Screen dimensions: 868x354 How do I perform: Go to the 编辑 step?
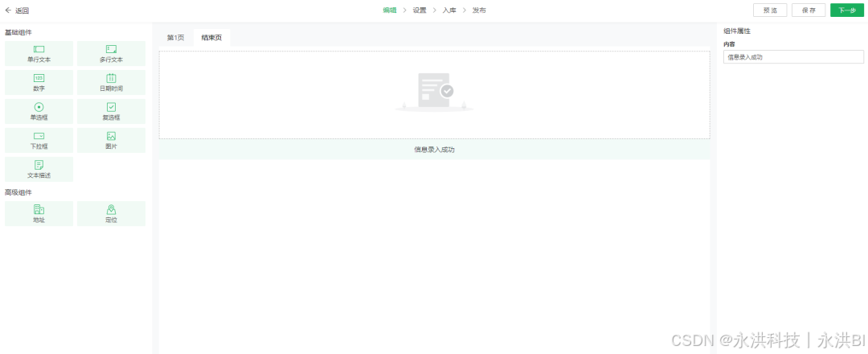pos(390,10)
